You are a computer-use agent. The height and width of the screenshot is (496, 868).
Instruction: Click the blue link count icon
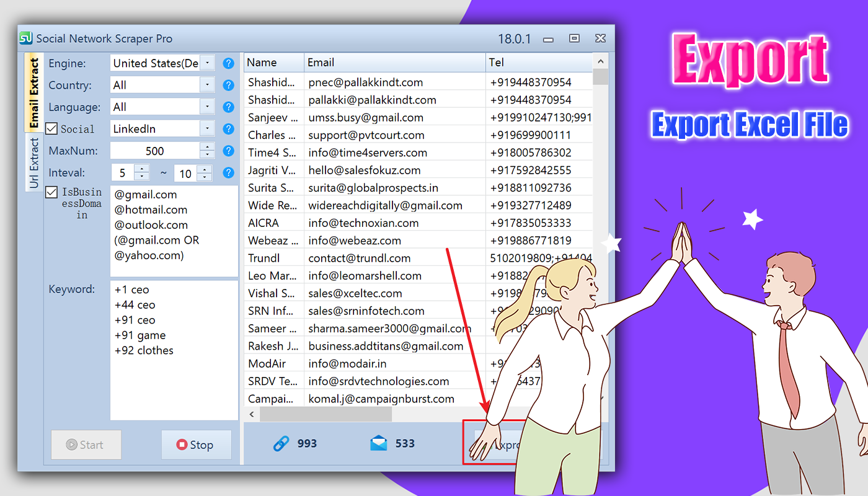[x=281, y=443]
